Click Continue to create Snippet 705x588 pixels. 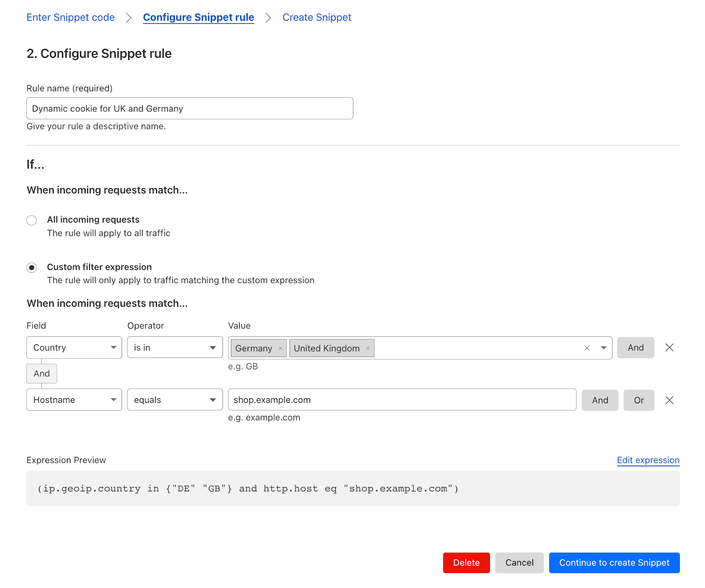point(614,563)
